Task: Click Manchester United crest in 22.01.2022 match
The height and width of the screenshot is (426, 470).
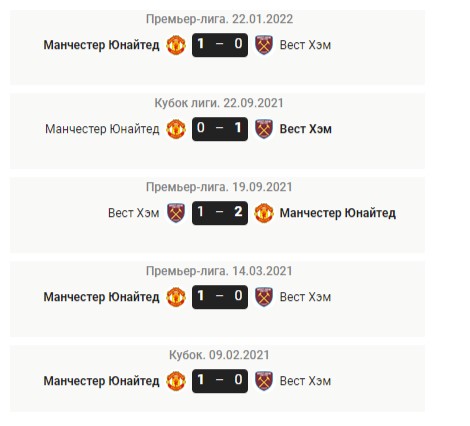Action: (x=176, y=45)
